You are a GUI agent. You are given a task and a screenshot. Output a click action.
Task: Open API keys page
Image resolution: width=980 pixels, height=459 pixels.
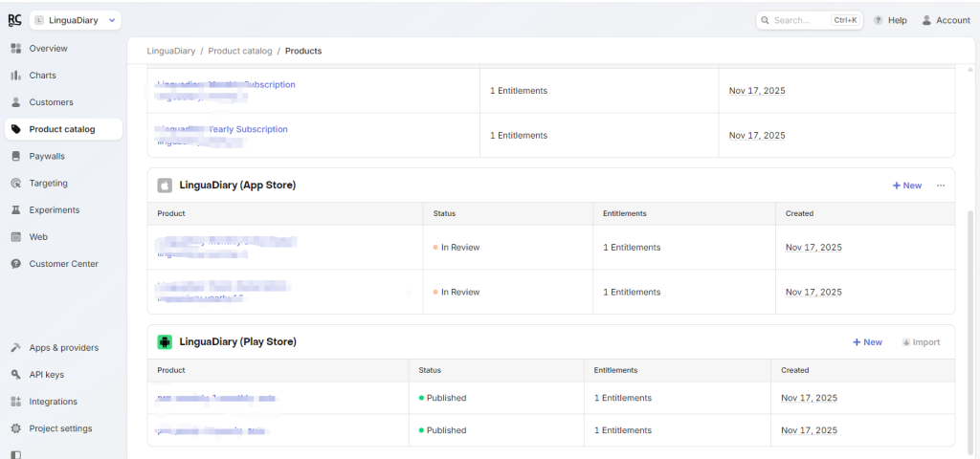46,375
